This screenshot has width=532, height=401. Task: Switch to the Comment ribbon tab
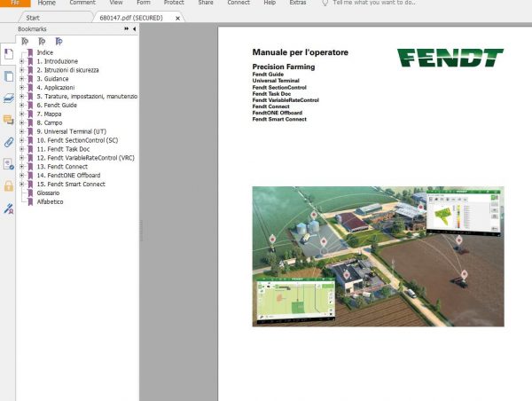82,3
